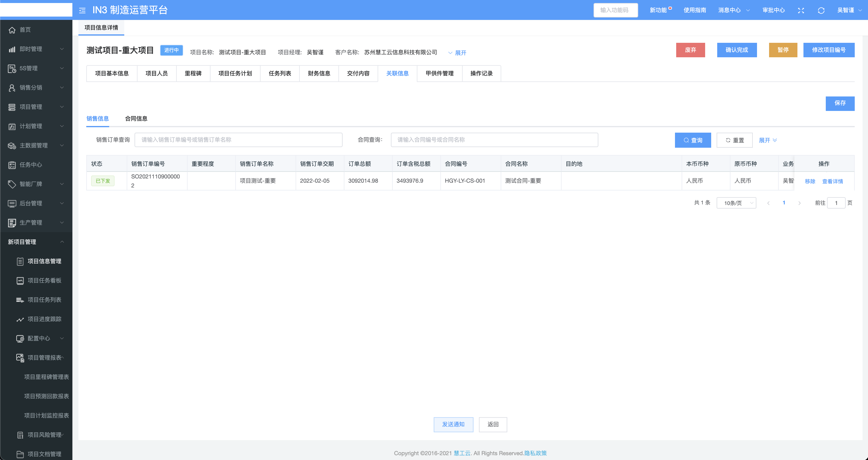Image resolution: width=868 pixels, height=460 pixels.
Task: Open 项目进度跟踪 sidebar item icon
Action: (20, 319)
